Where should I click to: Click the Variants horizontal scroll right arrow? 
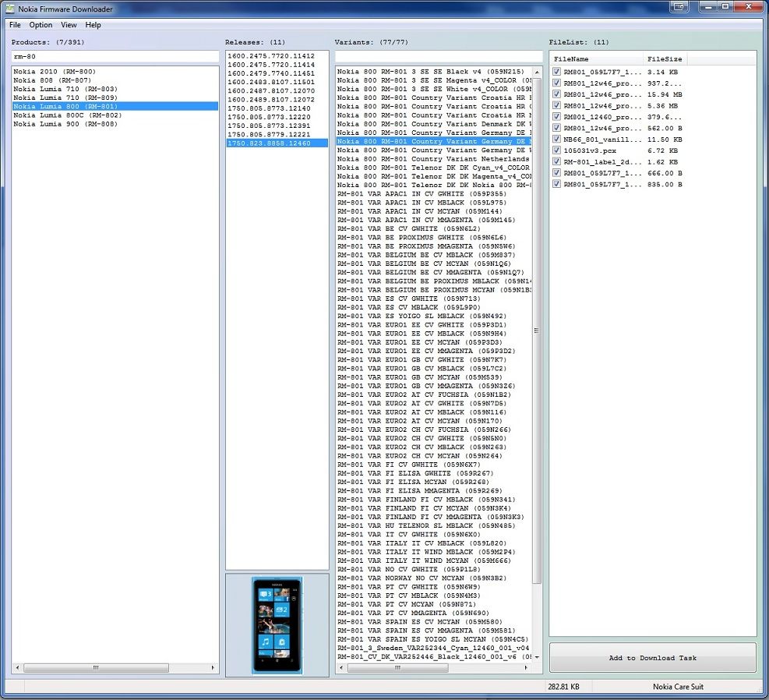tap(526, 667)
